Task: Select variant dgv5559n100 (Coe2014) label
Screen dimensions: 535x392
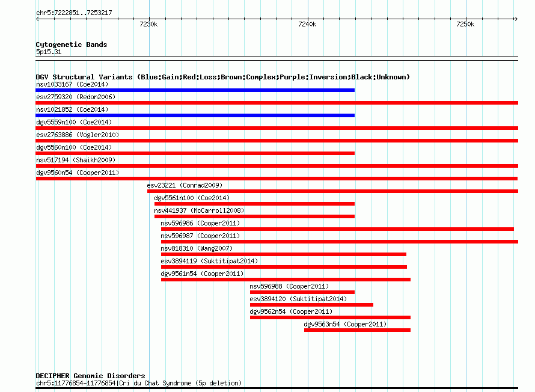Action: tap(74, 122)
